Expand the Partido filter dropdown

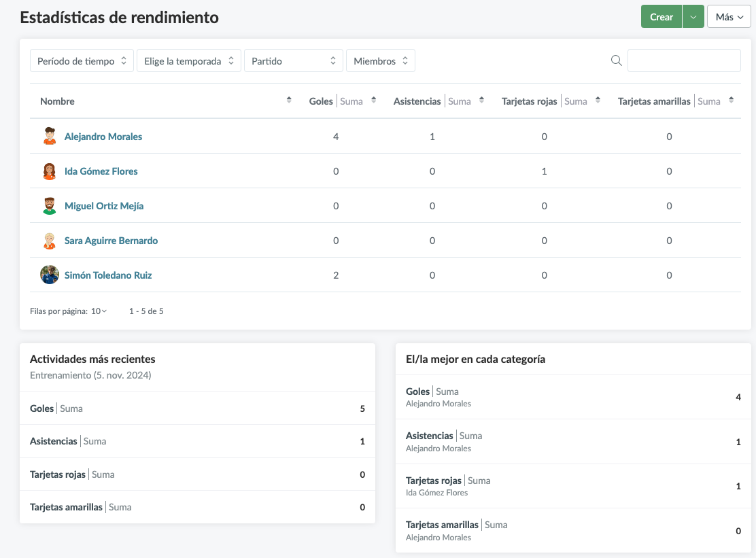[293, 61]
